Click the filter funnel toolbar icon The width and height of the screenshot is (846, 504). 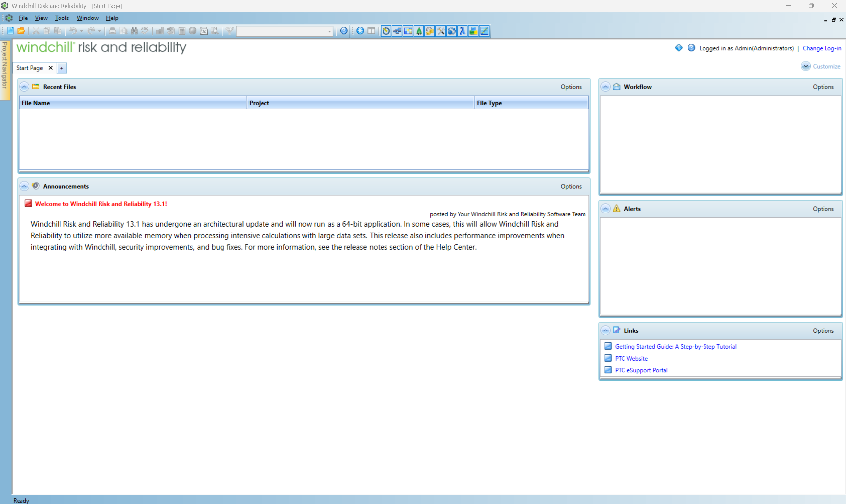click(230, 31)
